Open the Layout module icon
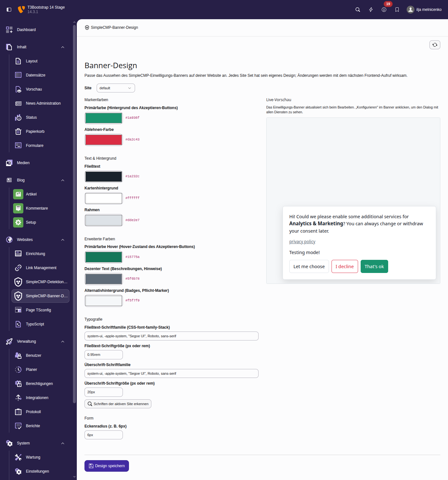The image size is (448, 480). pyautogui.click(x=18, y=61)
